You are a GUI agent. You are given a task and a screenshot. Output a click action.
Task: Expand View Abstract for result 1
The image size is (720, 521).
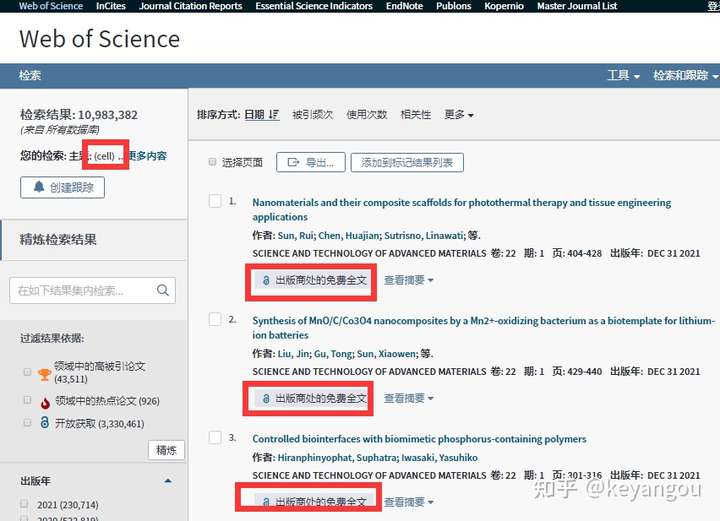point(409,280)
